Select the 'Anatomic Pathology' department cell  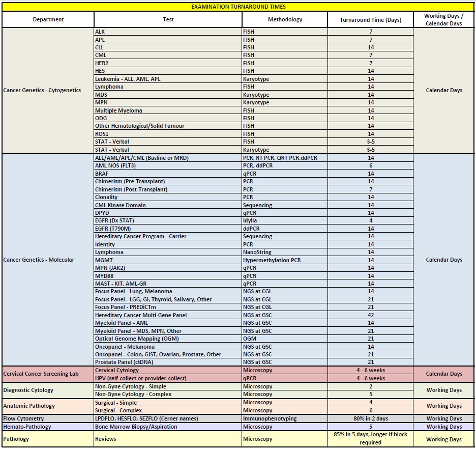pyautogui.click(x=48, y=406)
